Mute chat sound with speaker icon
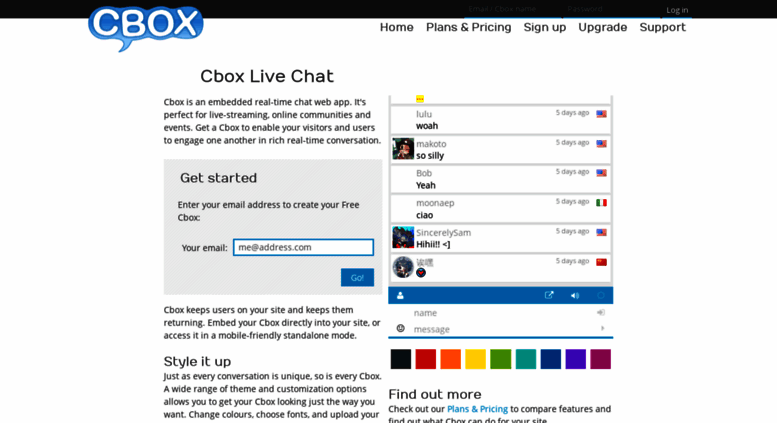The image size is (777, 423). pyautogui.click(x=575, y=296)
